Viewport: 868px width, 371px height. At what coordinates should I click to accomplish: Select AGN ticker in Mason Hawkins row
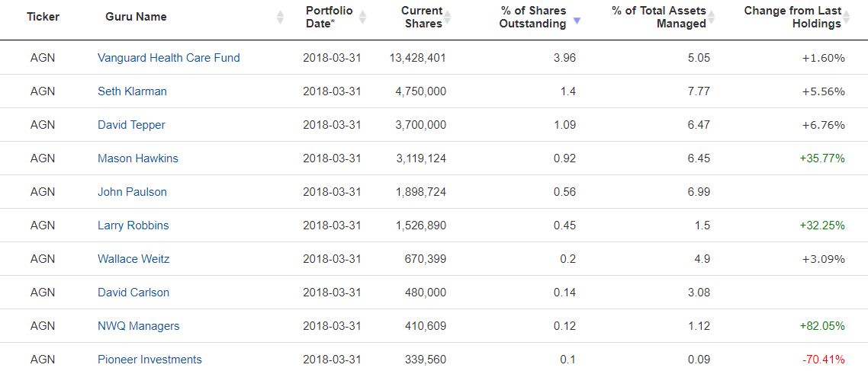click(x=43, y=158)
